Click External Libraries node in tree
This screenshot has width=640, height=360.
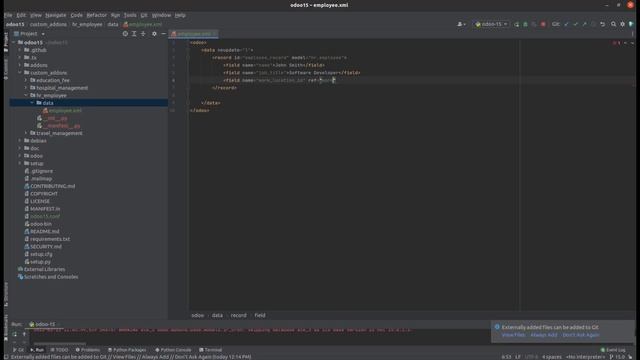(x=41, y=269)
